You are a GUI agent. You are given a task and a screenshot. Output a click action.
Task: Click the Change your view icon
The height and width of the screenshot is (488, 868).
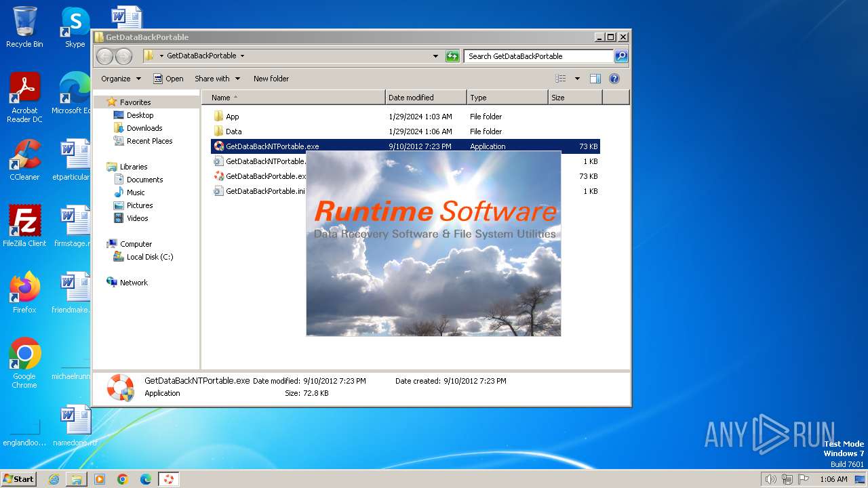pos(560,79)
